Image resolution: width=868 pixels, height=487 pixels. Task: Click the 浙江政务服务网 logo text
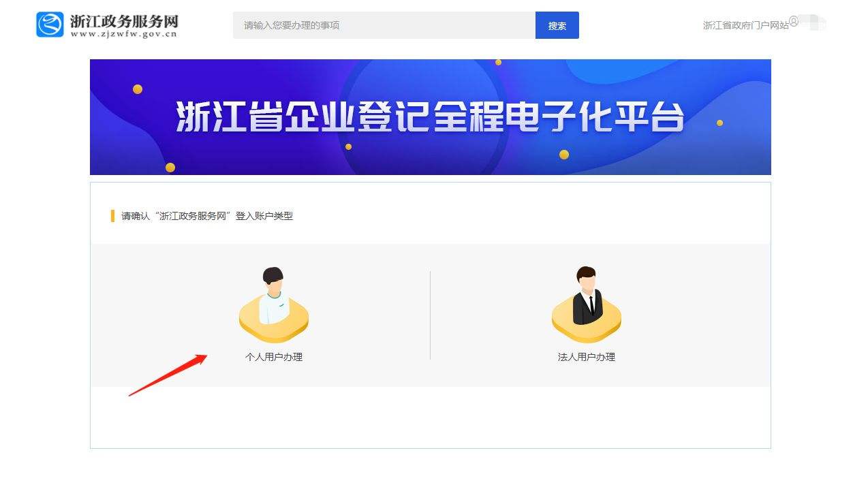(x=124, y=20)
